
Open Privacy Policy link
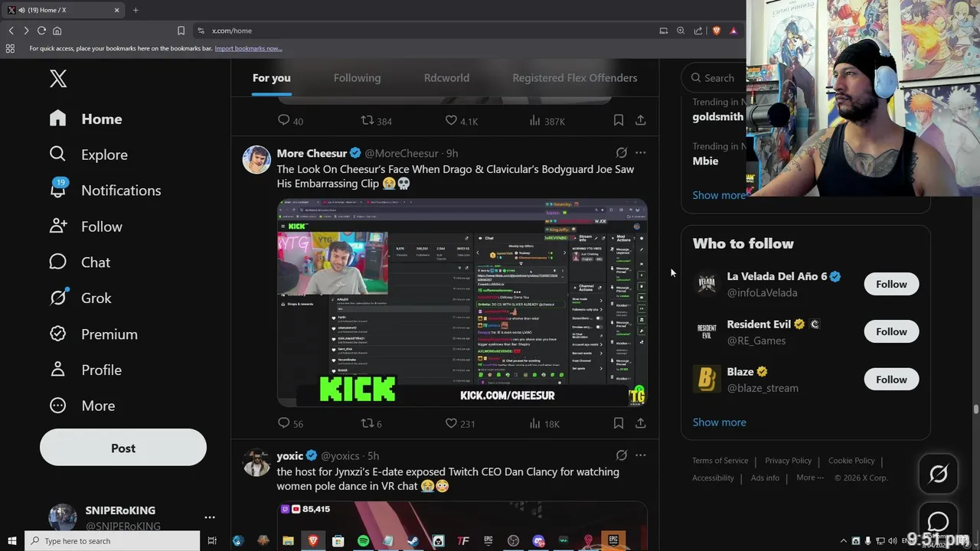788,461
